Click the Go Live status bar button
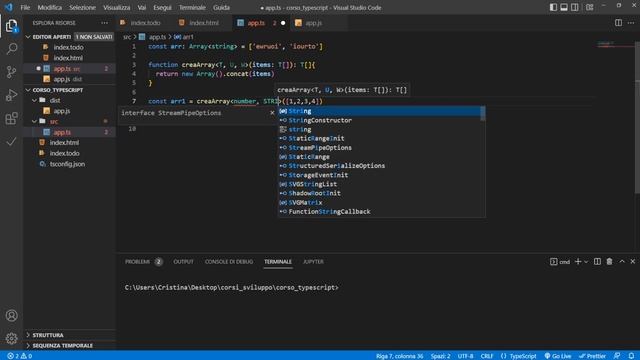The image size is (640, 360). pyautogui.click(x=558, y=356)
